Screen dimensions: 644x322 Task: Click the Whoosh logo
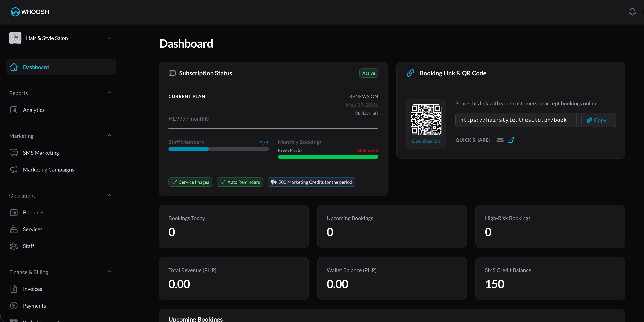tap(30, 12)
